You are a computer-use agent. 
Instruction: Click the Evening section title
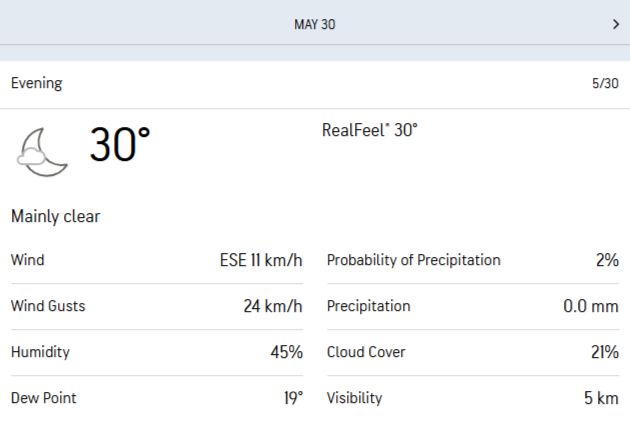(36, 84)
